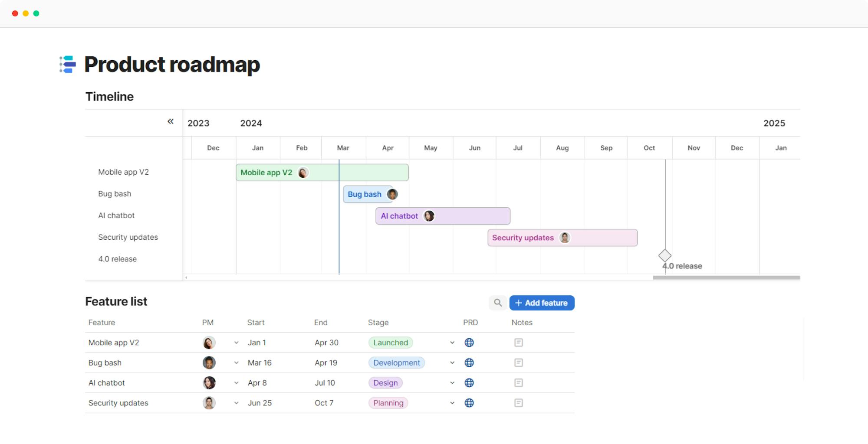Select the Planning stage tag

coord(388,403)
